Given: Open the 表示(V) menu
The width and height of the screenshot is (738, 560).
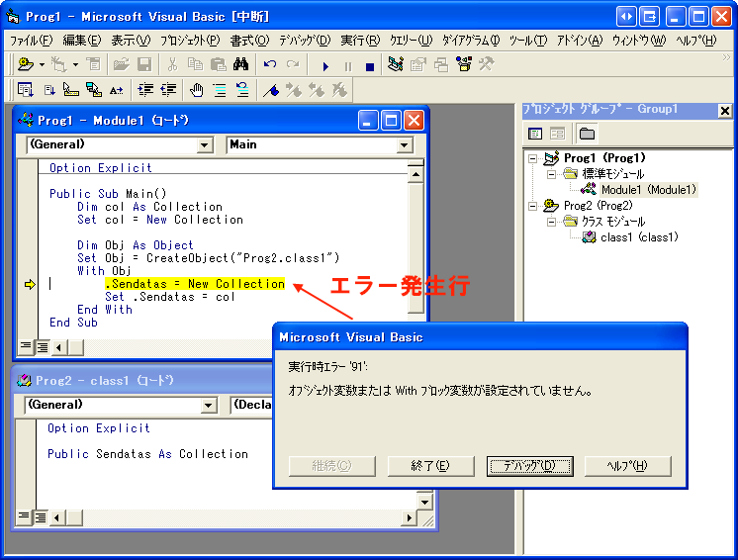Looking at the screenshot, I should click(x=131, y=41).
